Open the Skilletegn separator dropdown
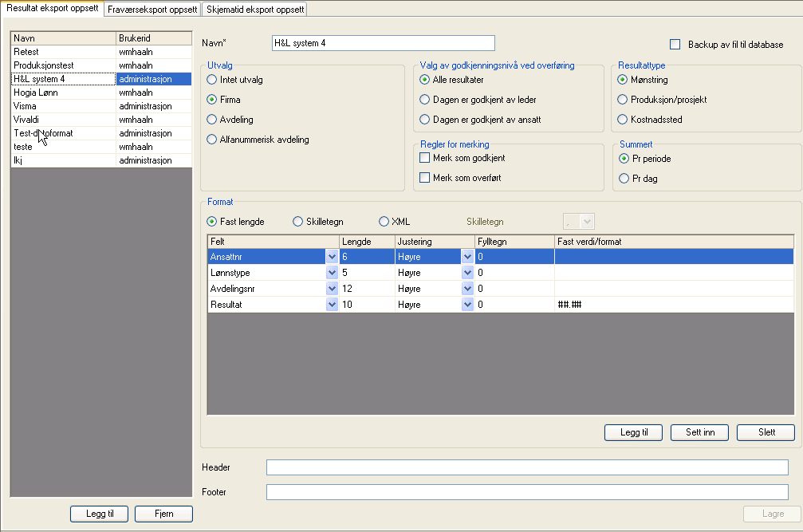Image resolution: width=803 pixels, height=532 pixels. 588,222
